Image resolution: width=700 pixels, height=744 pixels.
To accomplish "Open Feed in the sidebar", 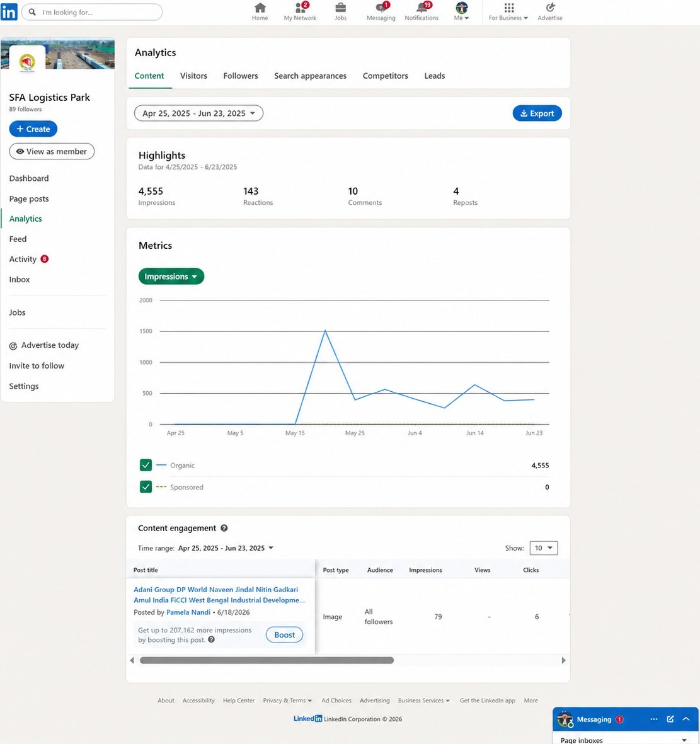I will pyautogui.click(x=18, y=239).
